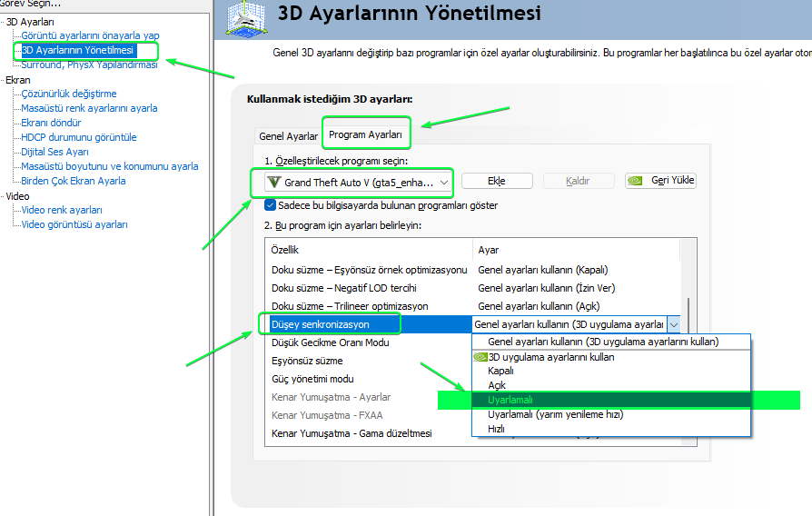Close the Düşey senkronizasyon dropdown arrow
This screenshot has width=812, height=516.
point(674,325)
